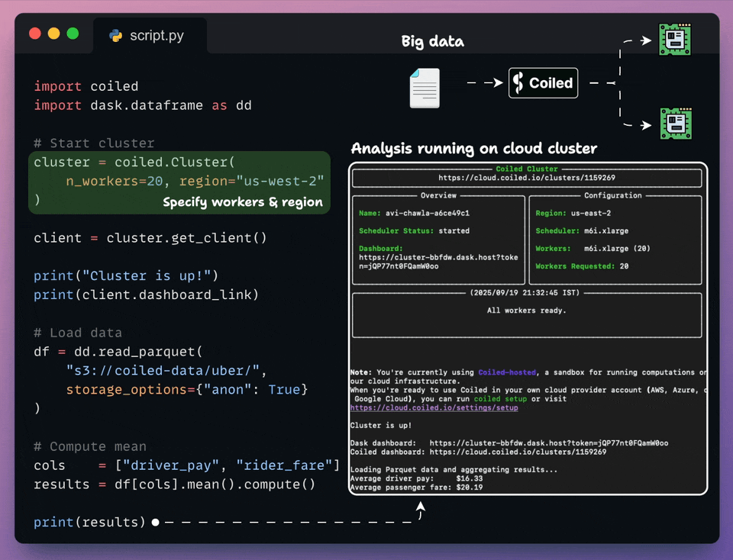Click the (2025/09/19 21:32:45 IST) timestamp

click(x=525, y=292)
